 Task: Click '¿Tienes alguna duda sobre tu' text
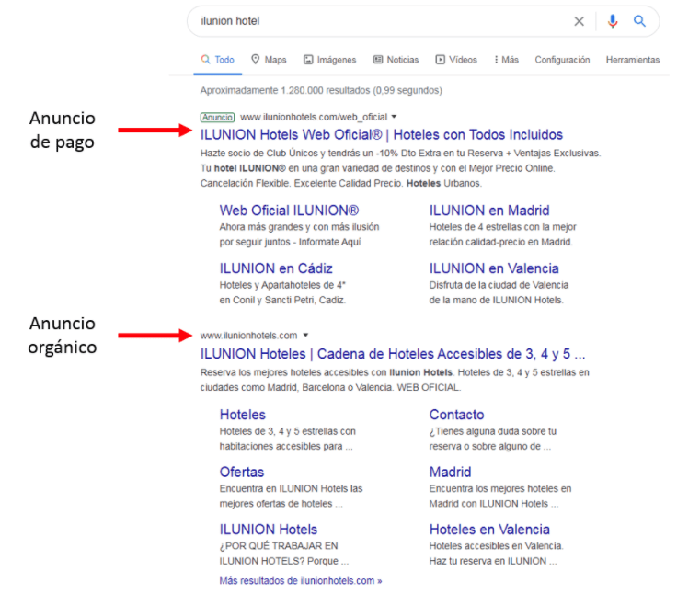tap(493, 431)
